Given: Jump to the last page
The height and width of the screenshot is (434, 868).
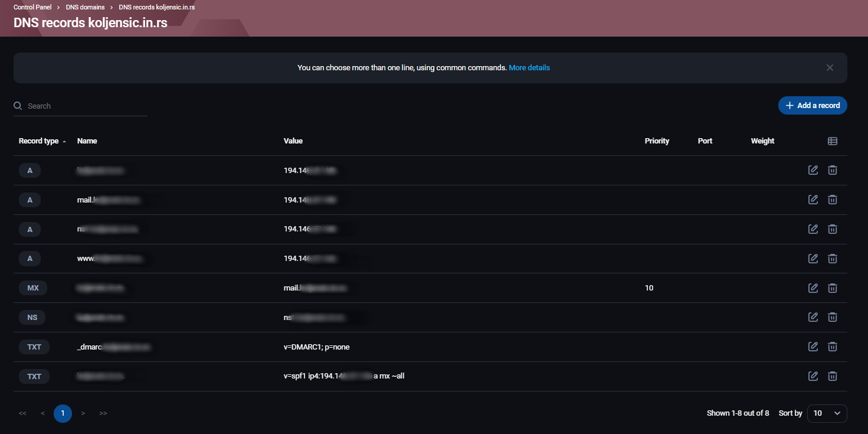Looking at the screenshot, I should point(103,413).
